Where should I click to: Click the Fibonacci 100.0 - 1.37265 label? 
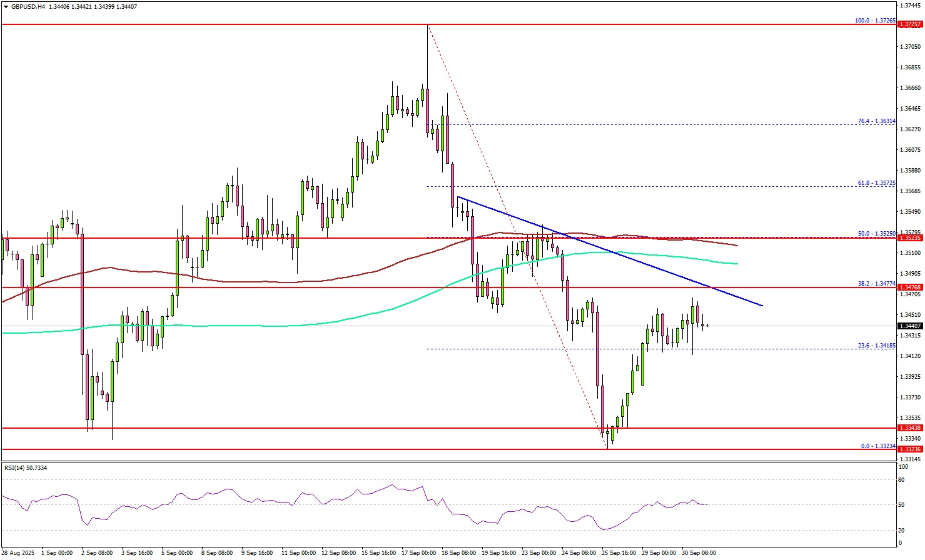coord(875,21)
